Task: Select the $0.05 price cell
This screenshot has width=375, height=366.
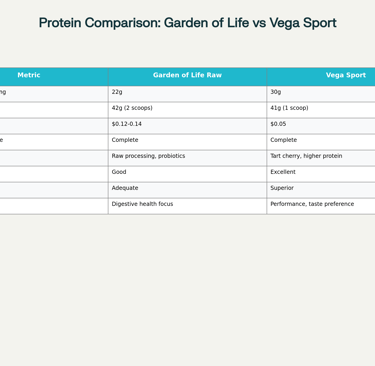Action: [321, 126]
